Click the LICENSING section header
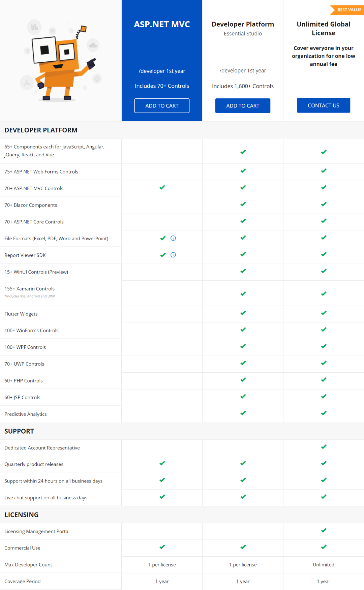This screenshot has width=364, height=590. coord(22,515)
